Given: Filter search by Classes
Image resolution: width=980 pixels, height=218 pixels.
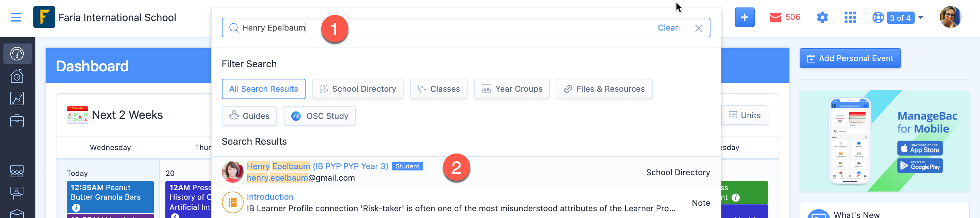Looking at the screenshot, I should pos(439,89).
